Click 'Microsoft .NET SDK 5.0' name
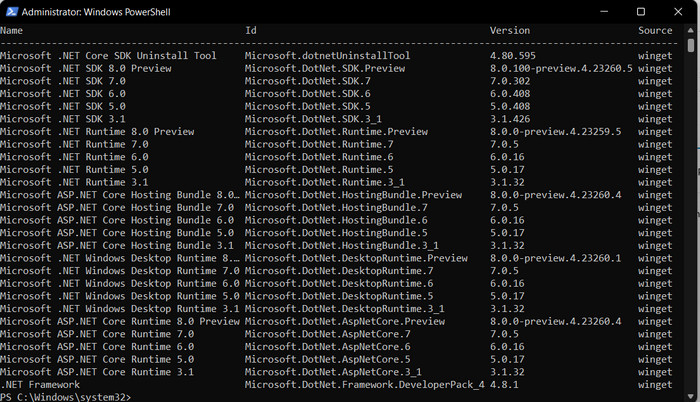This screenshot has width=700, height=402. (x=62, y=106)
